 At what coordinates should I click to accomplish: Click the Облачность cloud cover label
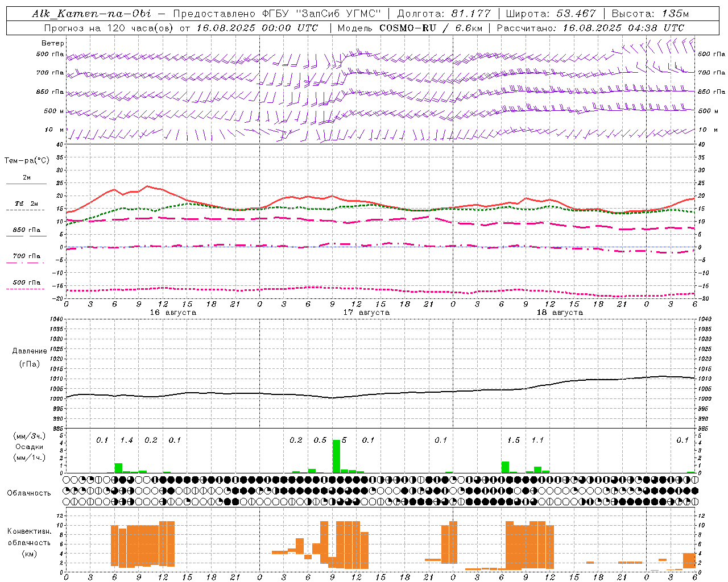point(29,493)
